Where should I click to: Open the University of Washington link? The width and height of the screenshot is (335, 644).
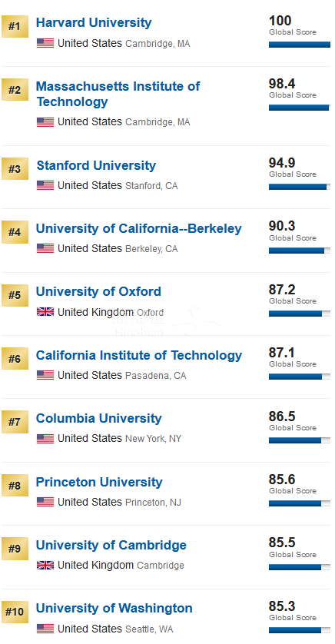(x=114, y=609)
